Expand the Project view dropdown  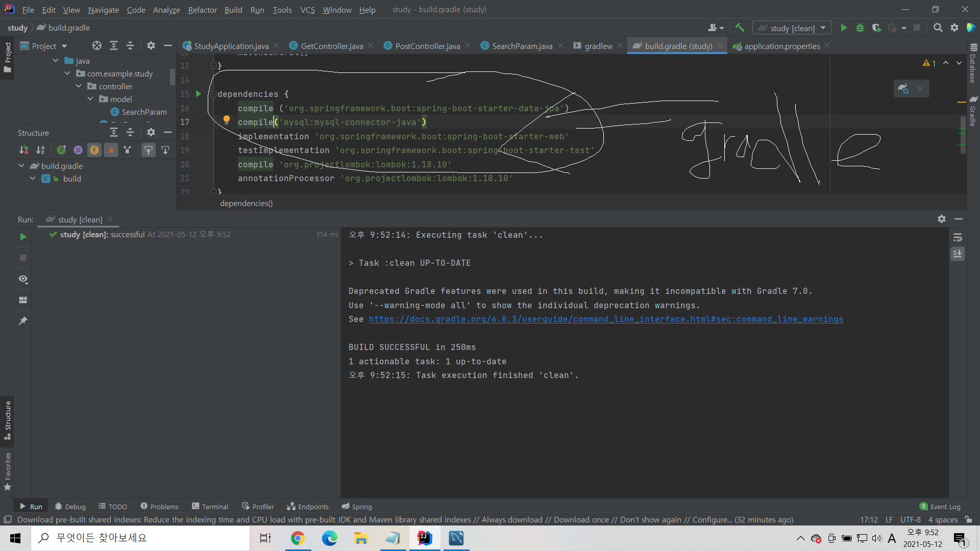[x=64, y=46]
